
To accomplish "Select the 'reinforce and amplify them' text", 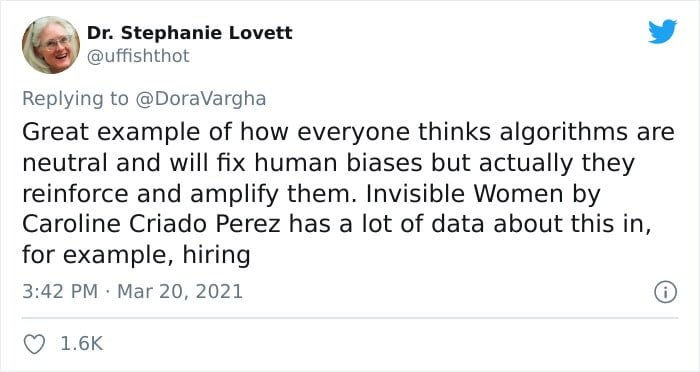I will coord(188,194).
